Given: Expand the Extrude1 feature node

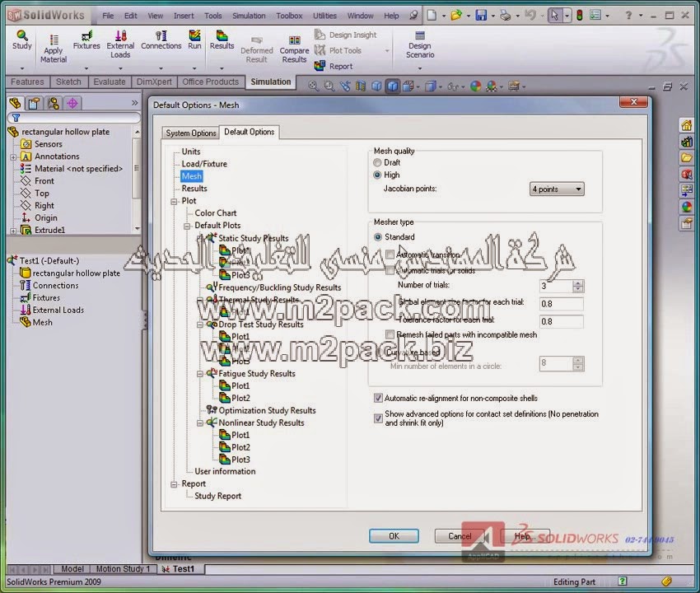Looking at the screenshot, I should click(x=13, y=231).
